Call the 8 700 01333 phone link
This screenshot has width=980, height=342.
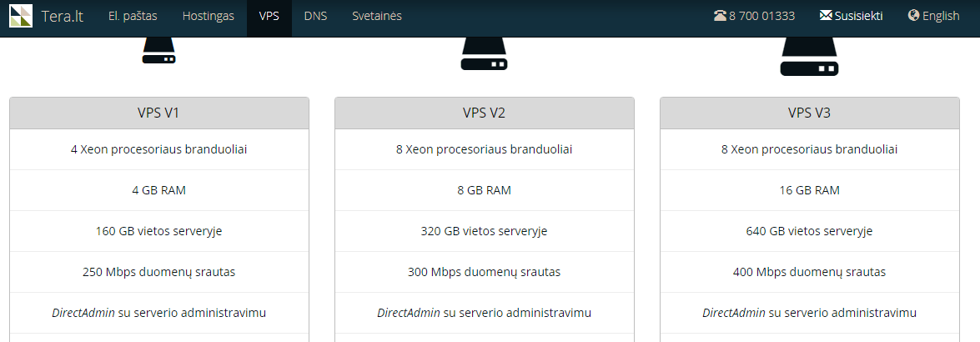[x=761, y=16]
